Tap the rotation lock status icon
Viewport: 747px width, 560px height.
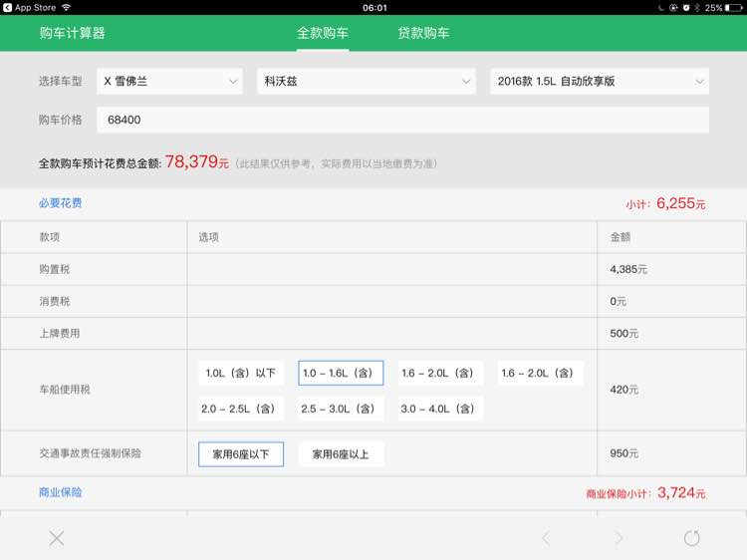tap(673, 8)
